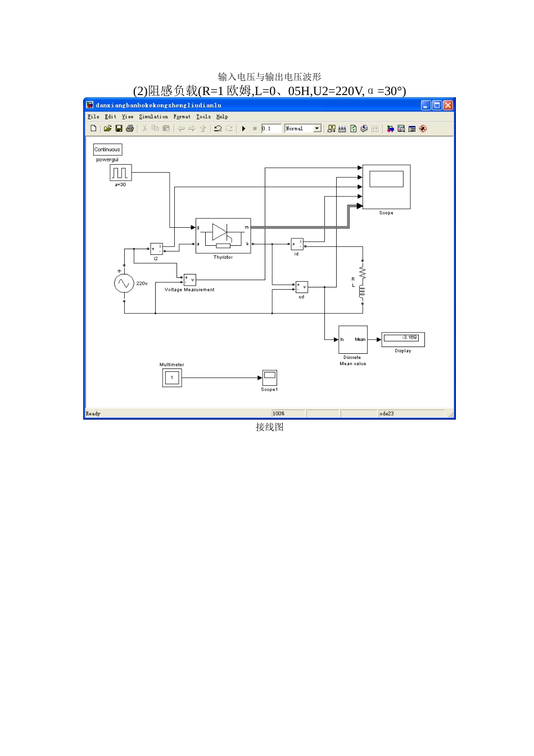Click the simulation stop time field 0.1

(x=271, y=129)
